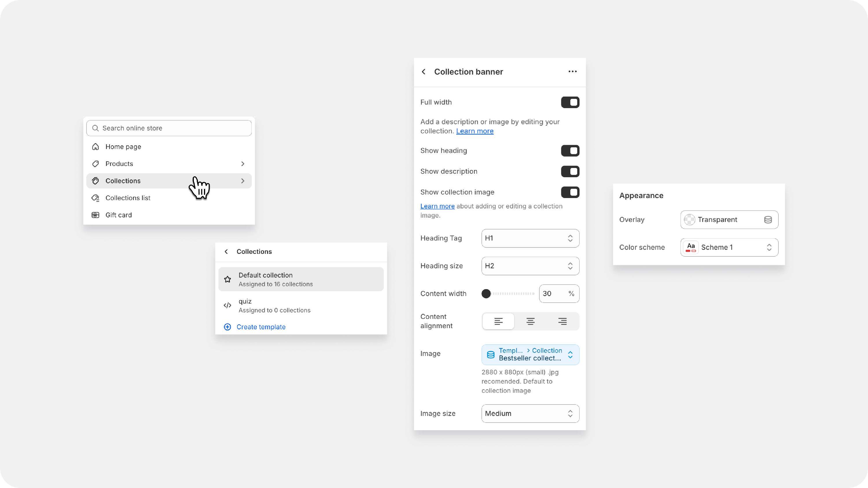The image size is (868, 488).
Task: Open the Color scheme dropdown
Action: (729, 247)
